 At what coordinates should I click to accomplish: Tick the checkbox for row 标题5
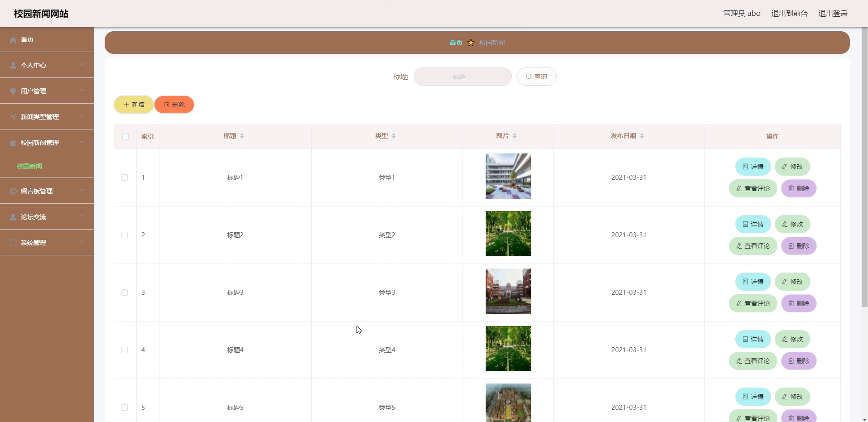[125, 408]
